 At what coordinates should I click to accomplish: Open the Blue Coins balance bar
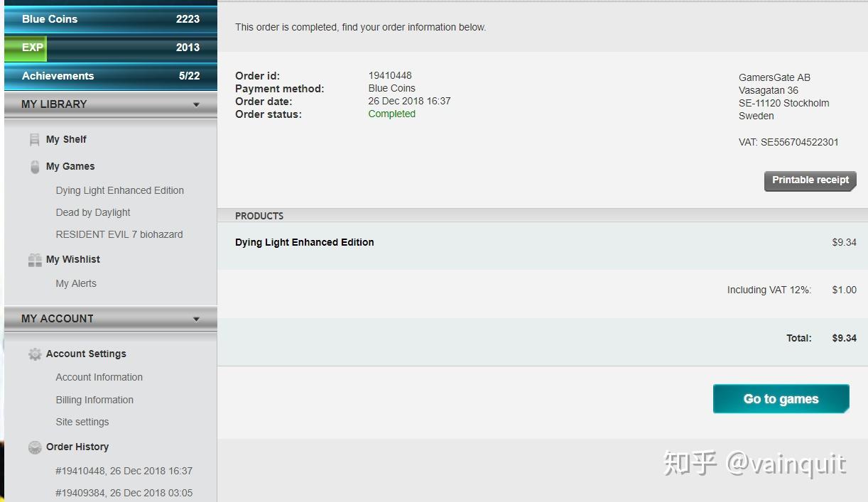point(111,19)
